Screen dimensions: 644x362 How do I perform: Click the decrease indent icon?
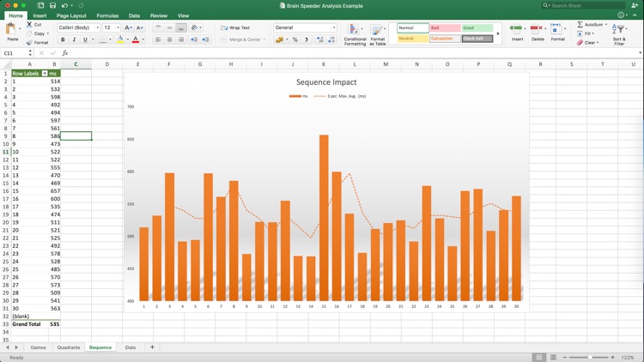[194, 39]
